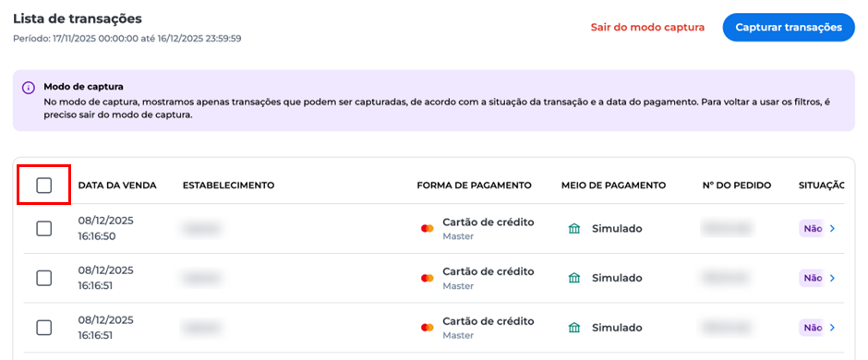
Task: Click the Capturar transações button
Action: 789,27
